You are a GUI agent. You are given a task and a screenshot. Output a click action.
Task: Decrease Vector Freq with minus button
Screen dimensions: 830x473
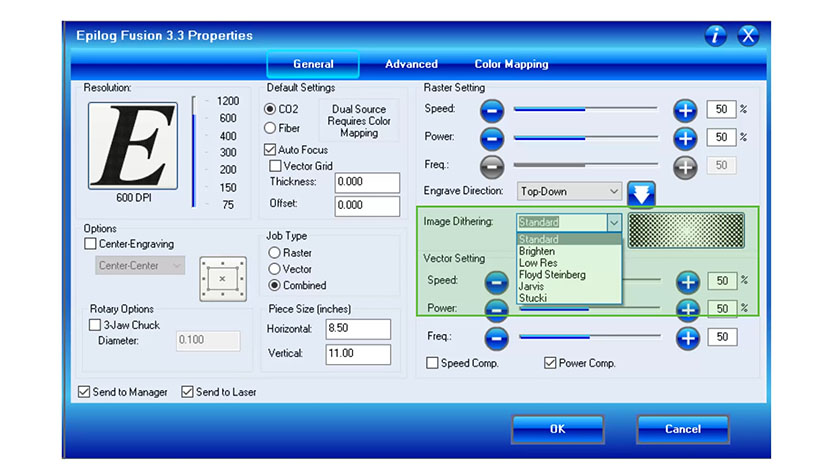click(x=495, y=338)
